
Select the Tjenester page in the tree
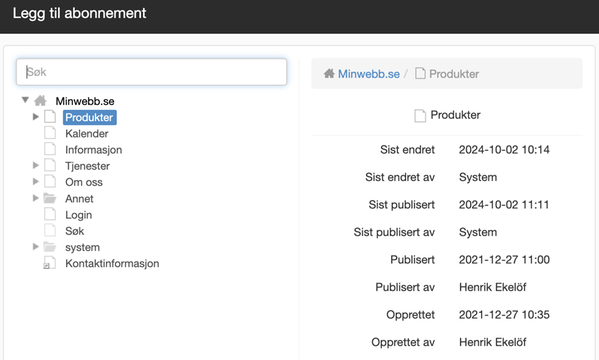pyautogui.click(x=87, y=166)
